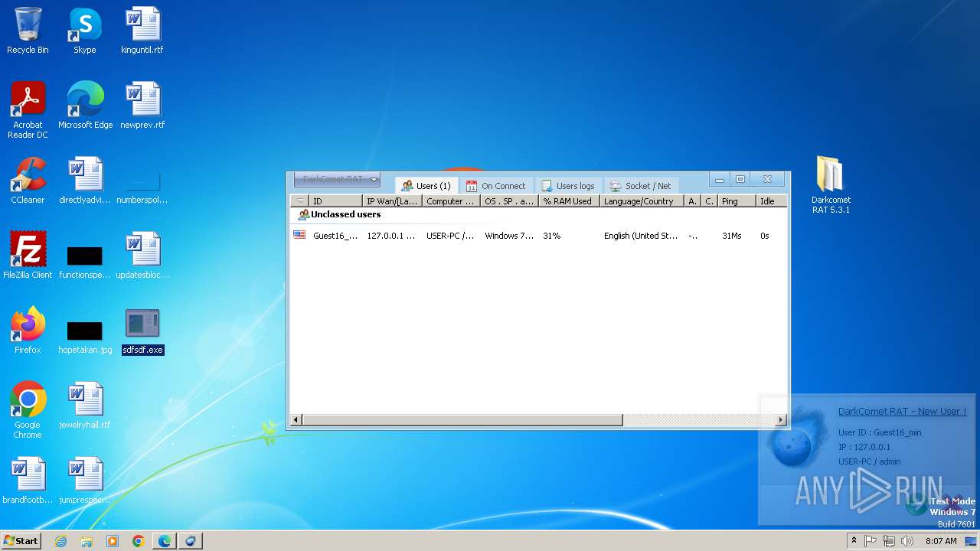Viewport: 980px width, 551px height.
Task: Click the 127.0.0.1 IP cell
Action: [390, 236]
